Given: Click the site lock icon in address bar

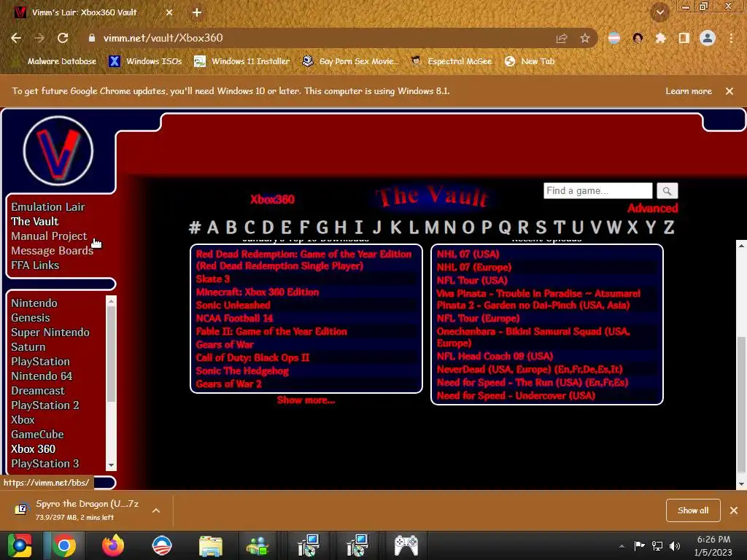Looking at the screenshot, I should (x=91, y=38).
